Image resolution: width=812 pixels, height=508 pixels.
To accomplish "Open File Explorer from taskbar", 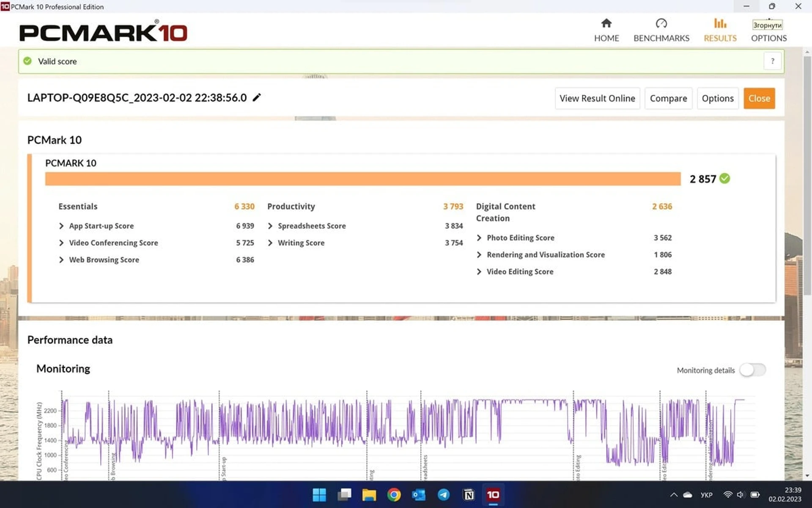I will 369,494.
